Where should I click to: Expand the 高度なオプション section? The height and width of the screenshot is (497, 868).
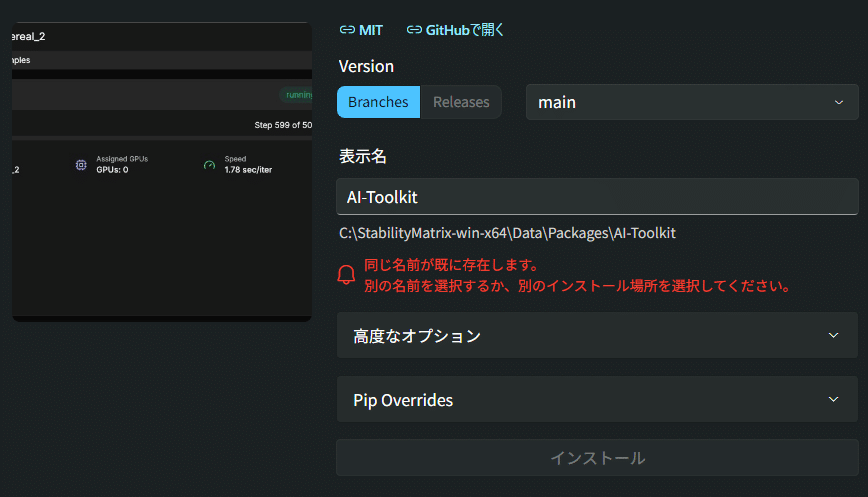(597, 335)
